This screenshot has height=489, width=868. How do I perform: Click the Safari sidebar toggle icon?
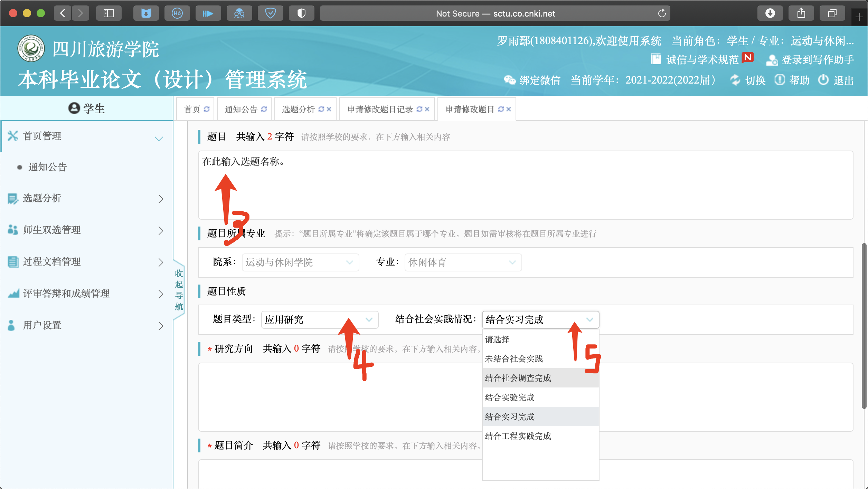109,13
